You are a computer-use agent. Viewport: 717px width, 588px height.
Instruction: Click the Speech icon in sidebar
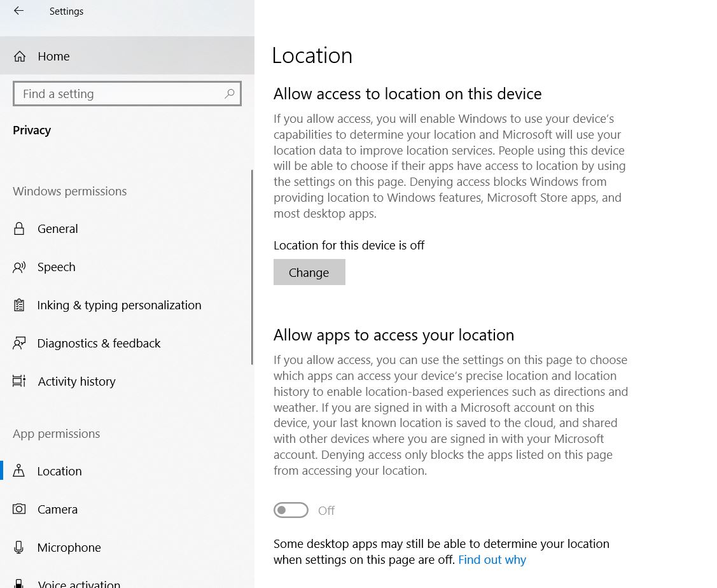[19, 267]
